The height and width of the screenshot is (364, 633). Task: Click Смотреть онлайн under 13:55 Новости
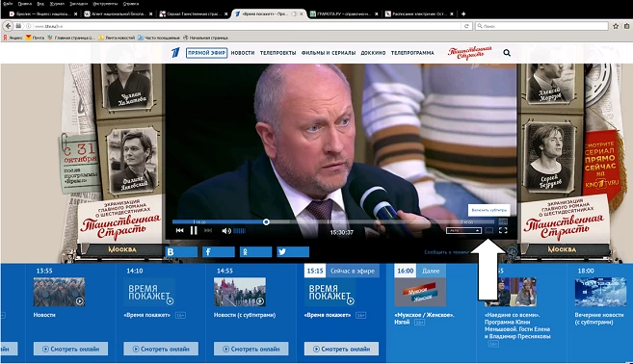[x=70, y=349]
